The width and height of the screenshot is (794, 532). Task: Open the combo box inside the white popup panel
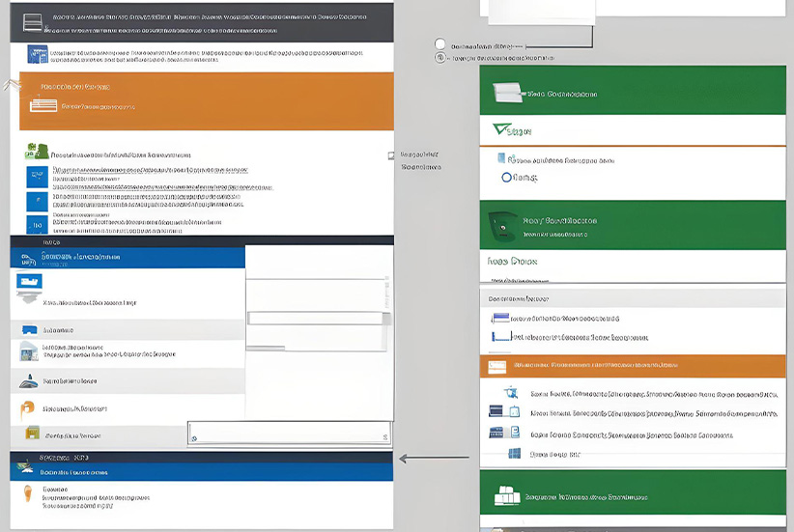tap(320, 318)
